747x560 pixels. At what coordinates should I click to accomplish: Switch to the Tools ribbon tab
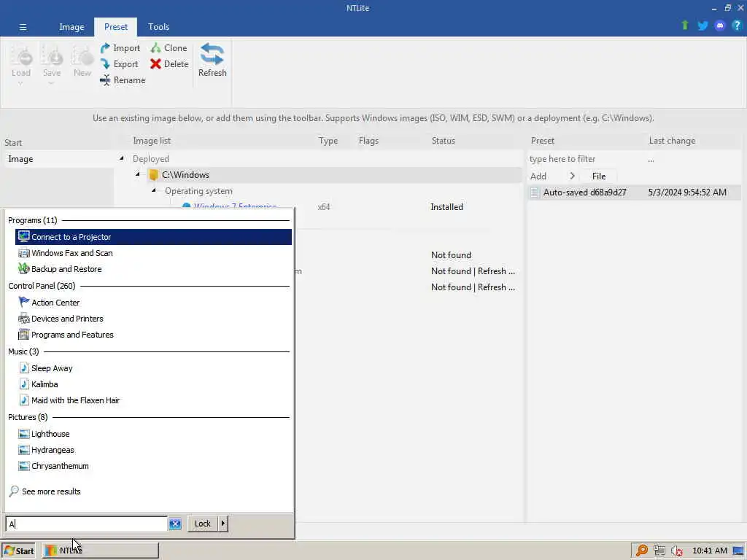pos(158,27)
